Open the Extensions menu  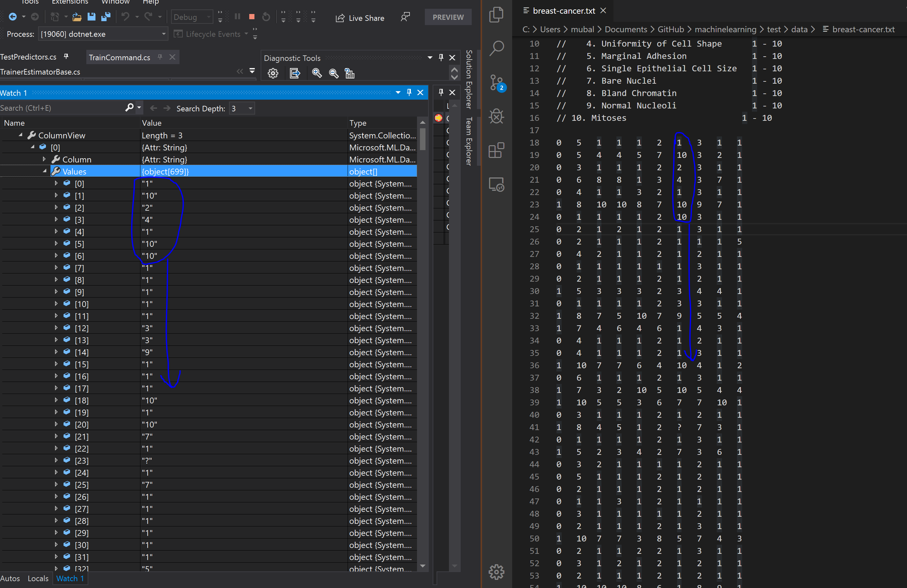(70, 2)
